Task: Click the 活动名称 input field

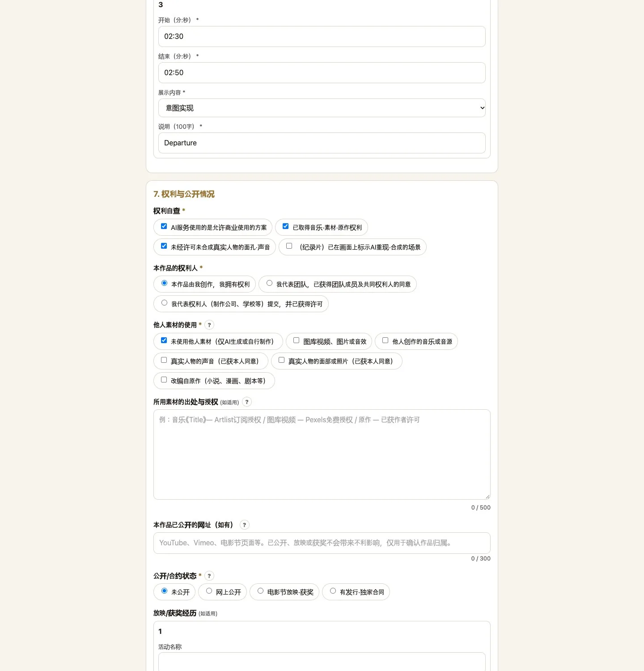Action: pos(322,662)
